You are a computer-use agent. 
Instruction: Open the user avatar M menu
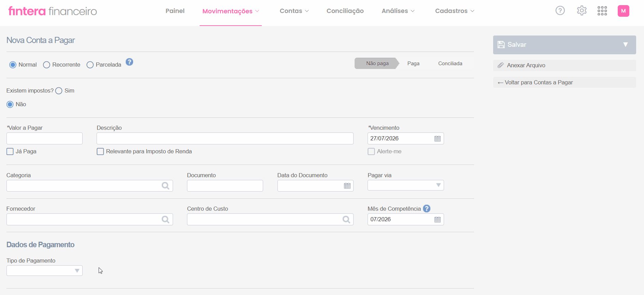point(624,11)
